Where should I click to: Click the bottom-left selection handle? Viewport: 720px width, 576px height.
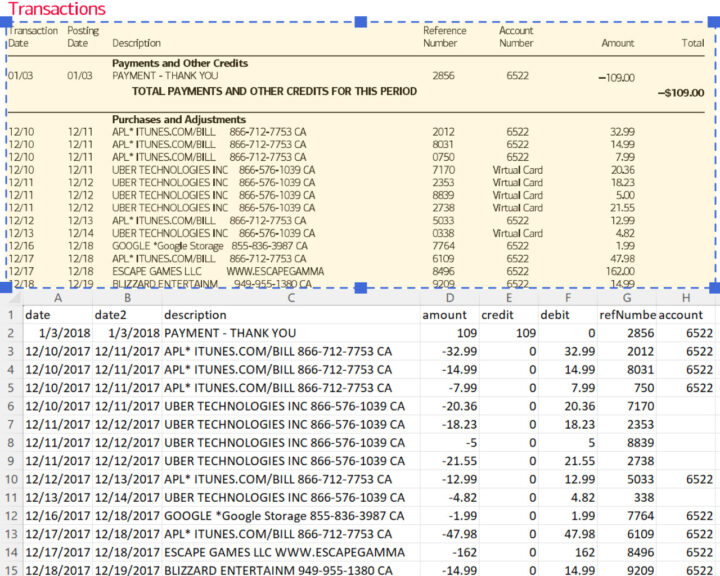click(6, 287)
